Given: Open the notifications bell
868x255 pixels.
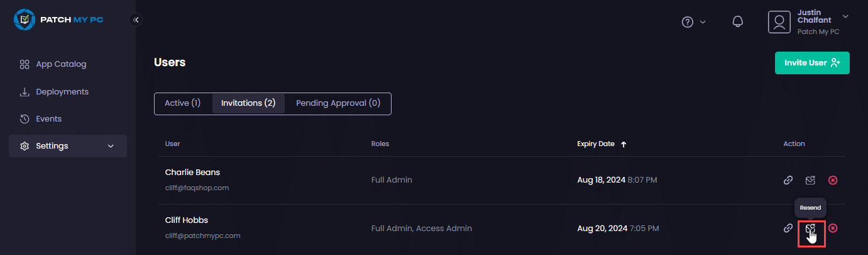Looking at the screenshot, I should (738, 22).
